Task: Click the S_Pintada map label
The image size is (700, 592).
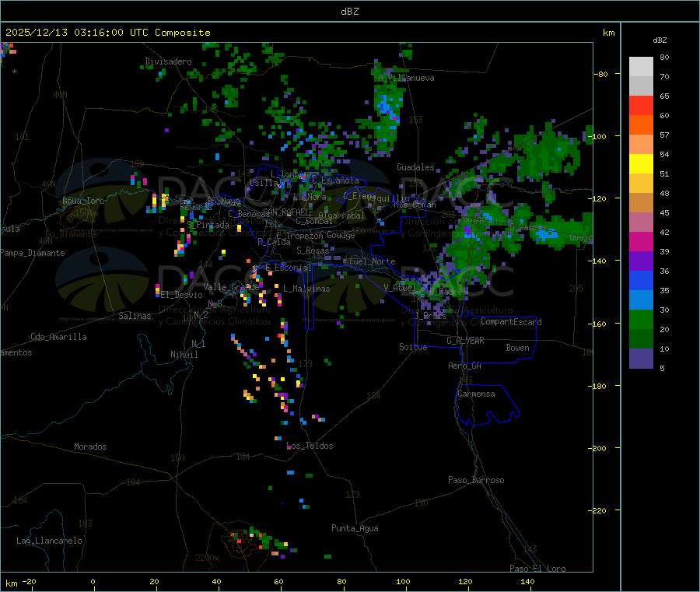Action: point(208,225)
